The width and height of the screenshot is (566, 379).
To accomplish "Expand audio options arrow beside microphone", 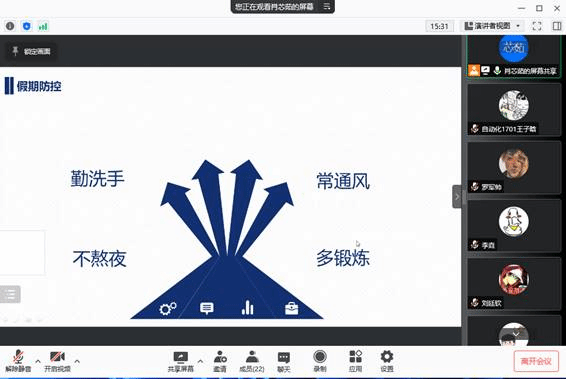I will 38,361.
